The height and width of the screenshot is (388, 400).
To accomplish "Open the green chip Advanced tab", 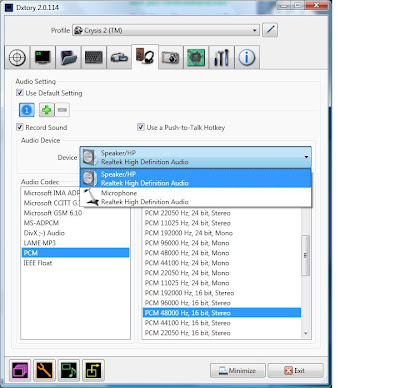I will [x=196, y=58].
